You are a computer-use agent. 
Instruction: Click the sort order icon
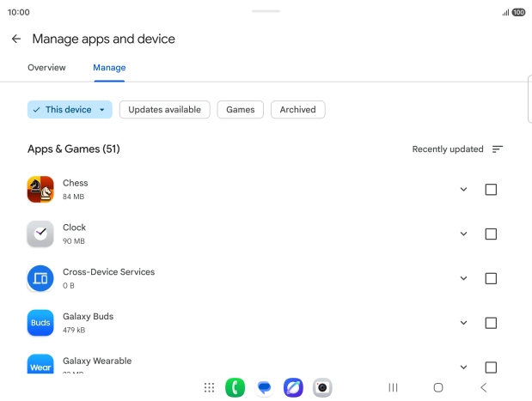(498, 149)
